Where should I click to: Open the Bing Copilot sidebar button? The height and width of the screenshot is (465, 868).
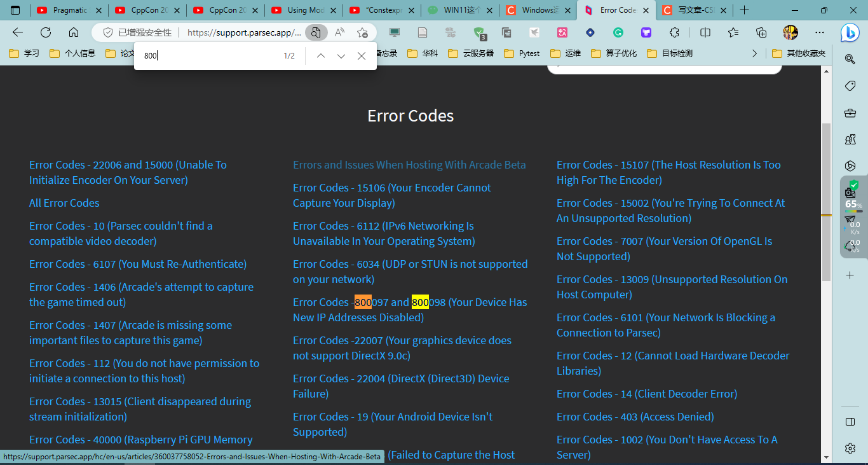[x=850, y=33]
